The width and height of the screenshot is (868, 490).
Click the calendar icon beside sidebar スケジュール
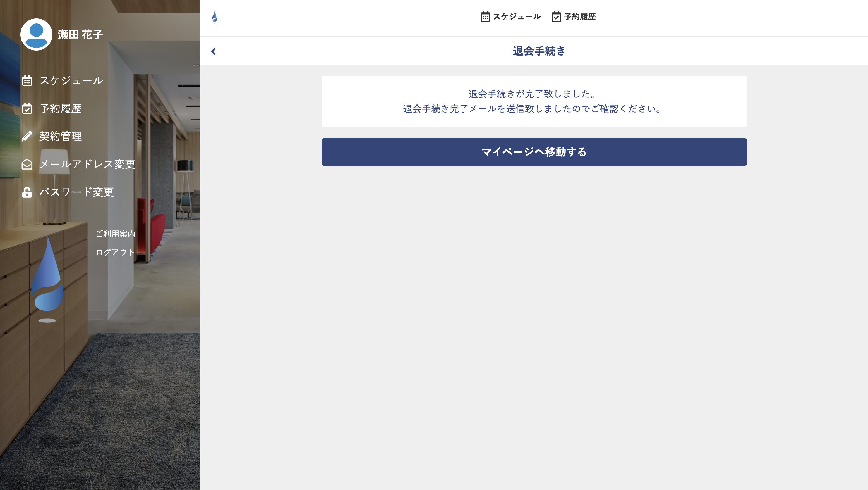[27, 81]
